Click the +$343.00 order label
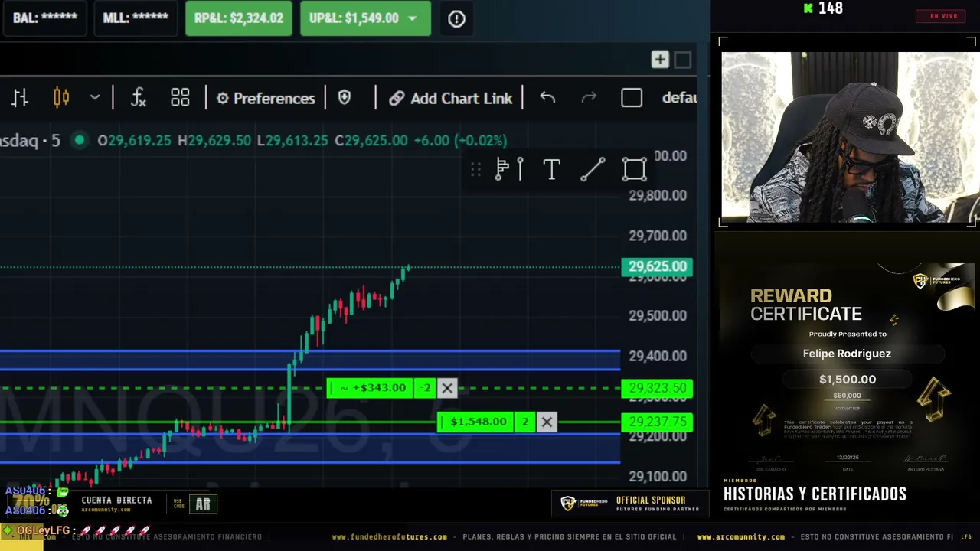This screenshot has width=980, height=551. point(371,388)
